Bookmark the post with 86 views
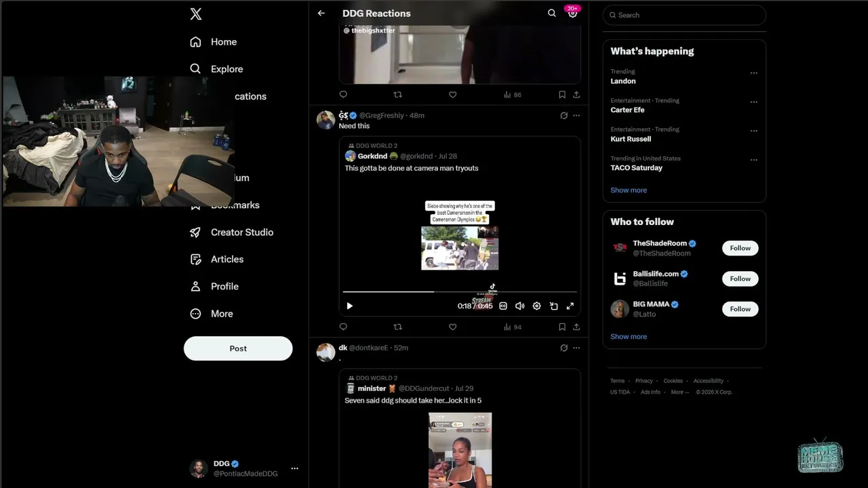This screenshot has width=868, height=488. [562, 95]
